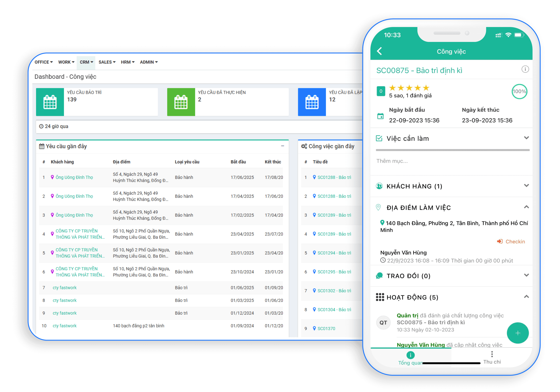Minimize the Yêu cầu gần đây panel
560x392 pixels.
[283, 146]
